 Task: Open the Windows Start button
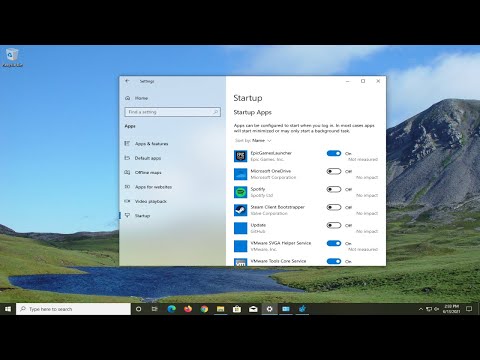(8, 309)
